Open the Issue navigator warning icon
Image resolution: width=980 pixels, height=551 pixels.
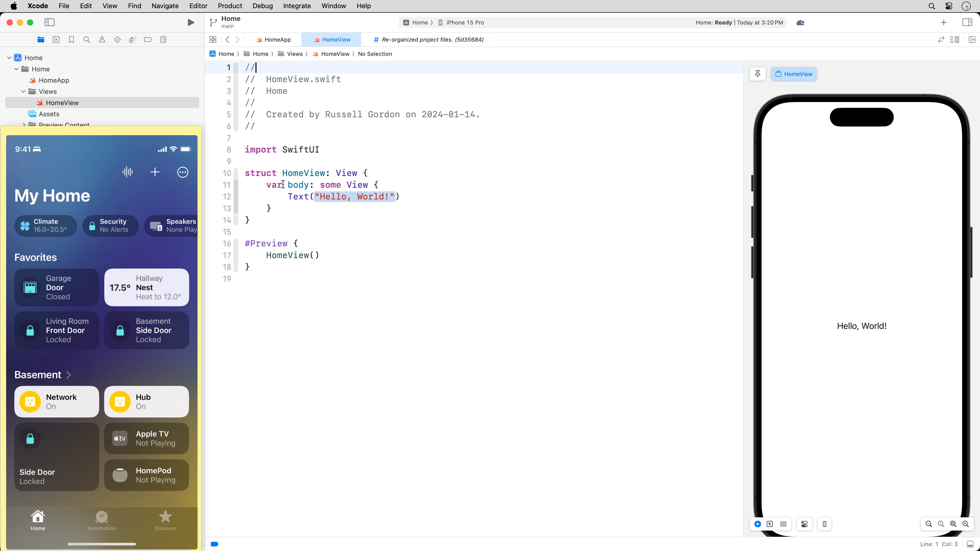coord(102,40)
